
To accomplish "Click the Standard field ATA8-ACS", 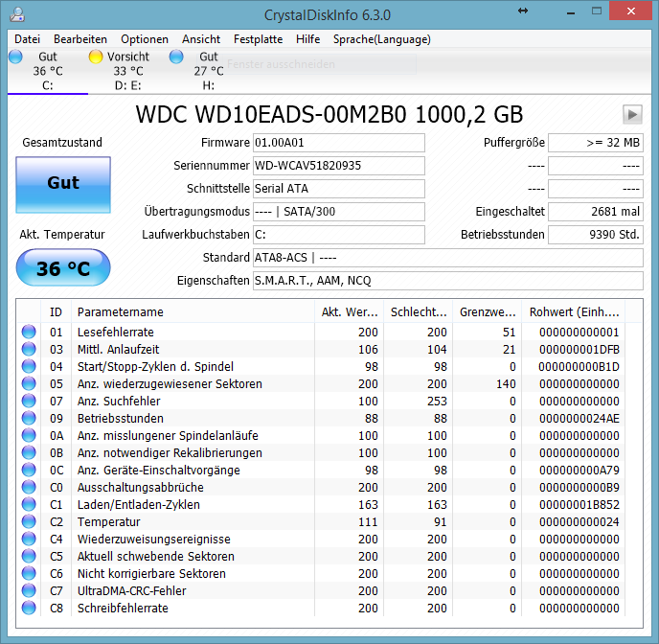I will [x=448, y=257].
